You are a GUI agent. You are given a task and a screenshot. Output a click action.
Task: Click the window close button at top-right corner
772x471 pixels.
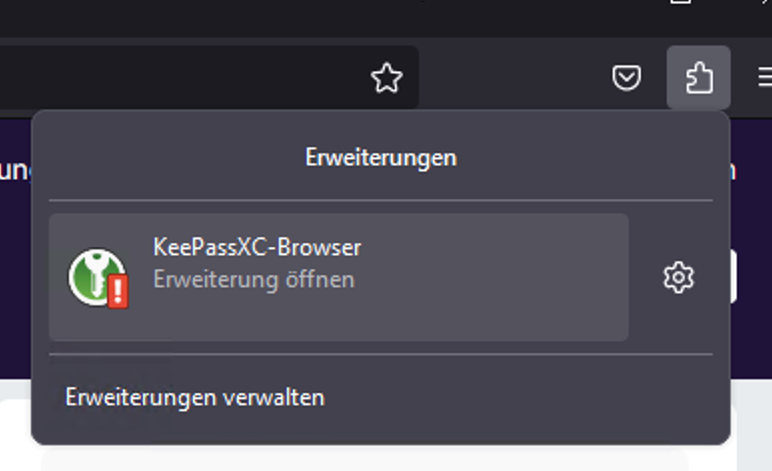[x=766, y=1]
